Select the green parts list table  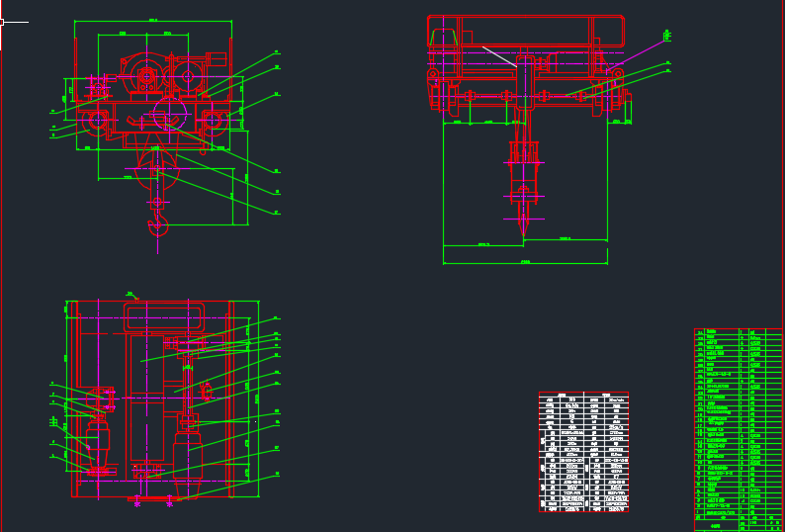738,430
